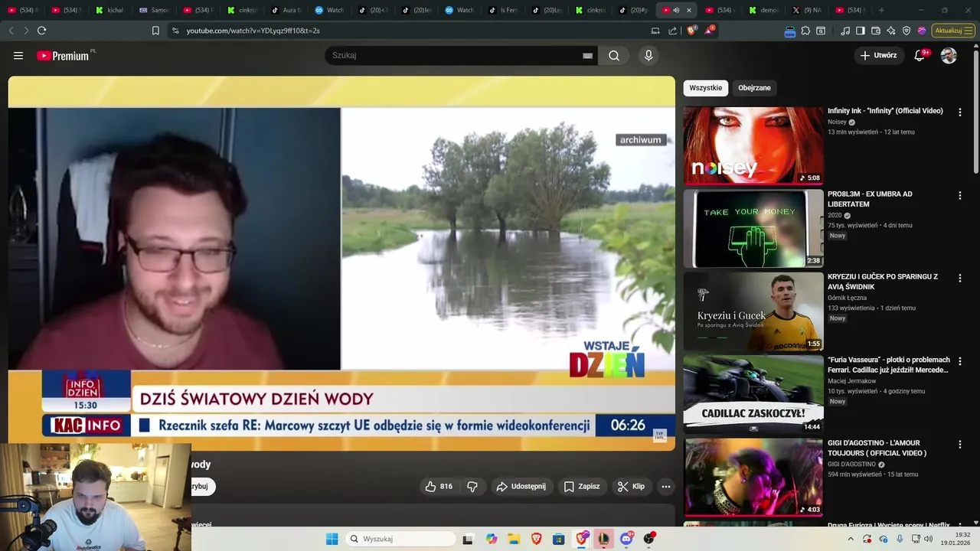The width and height of the screenshot is (980, 551).
Task: Open browser extensions puzzle icon
Action: tap(805, 31)
